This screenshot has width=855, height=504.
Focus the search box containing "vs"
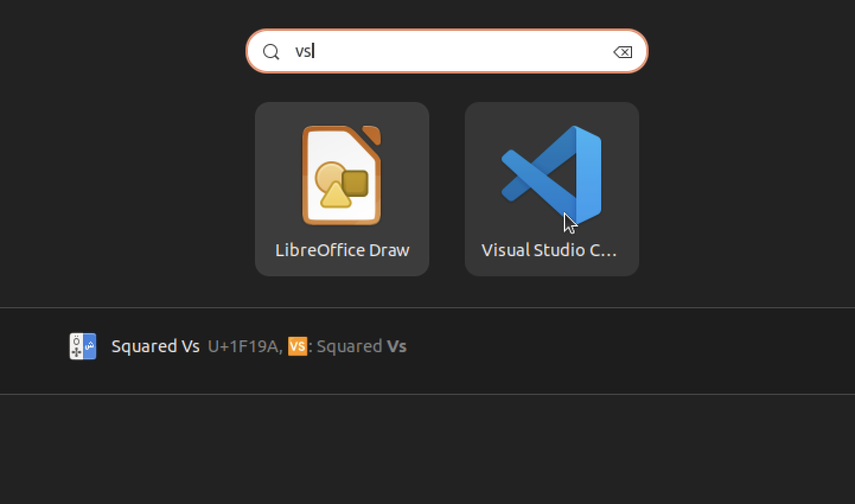pos(447,51)
